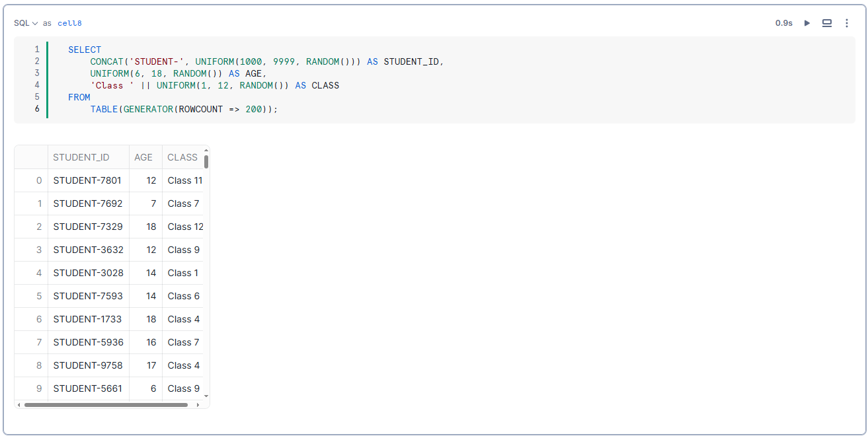
Task: Click line number 6 in the code editor
Action: tap(36, 108)
